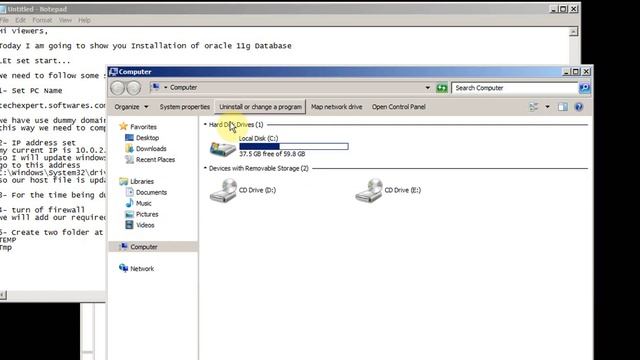The image size is (640, 360).
Task: Click the Back navigation button in Computer window
Action: click(x=118, y=87)
